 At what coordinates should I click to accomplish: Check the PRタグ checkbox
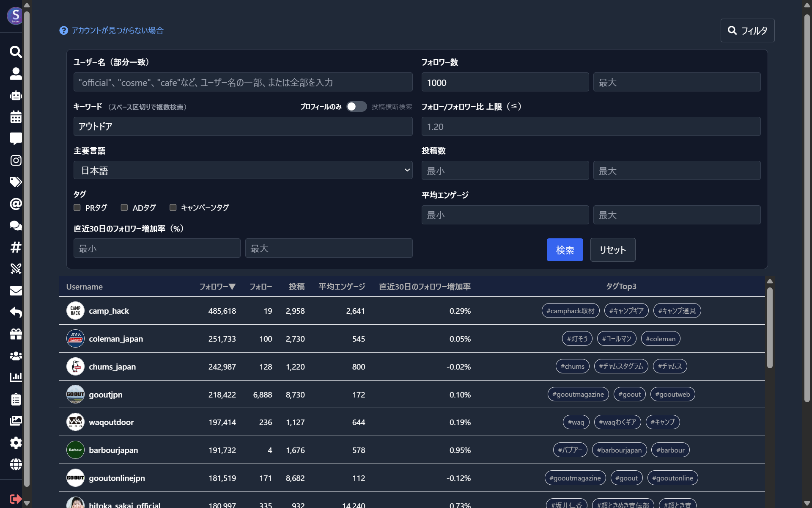77,207
